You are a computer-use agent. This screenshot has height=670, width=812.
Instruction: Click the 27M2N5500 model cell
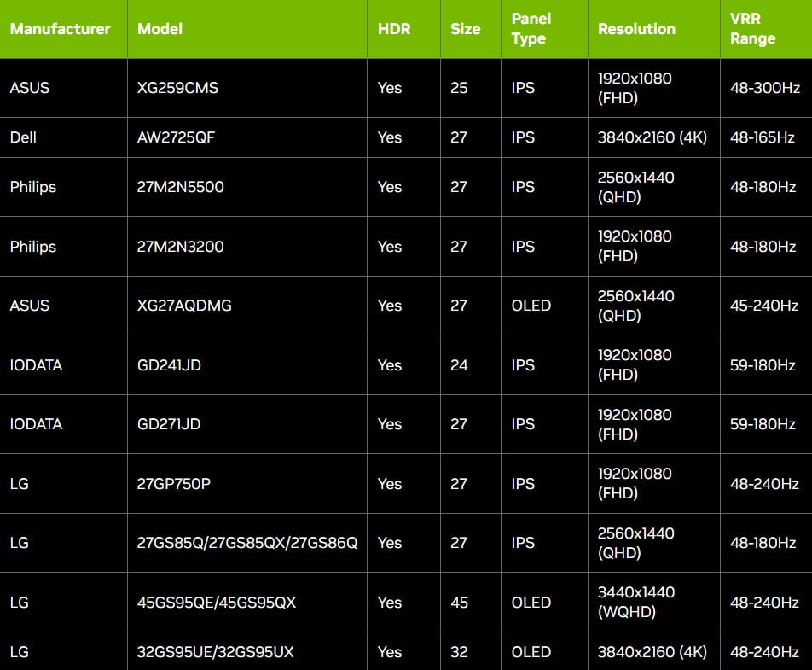(x=181, y=187)
